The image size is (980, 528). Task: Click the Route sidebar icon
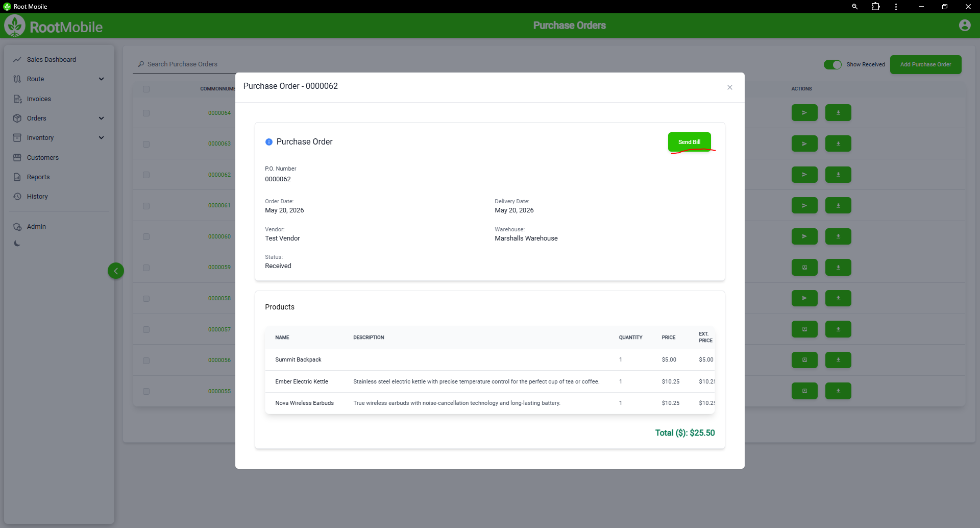[x=17, y=79]
